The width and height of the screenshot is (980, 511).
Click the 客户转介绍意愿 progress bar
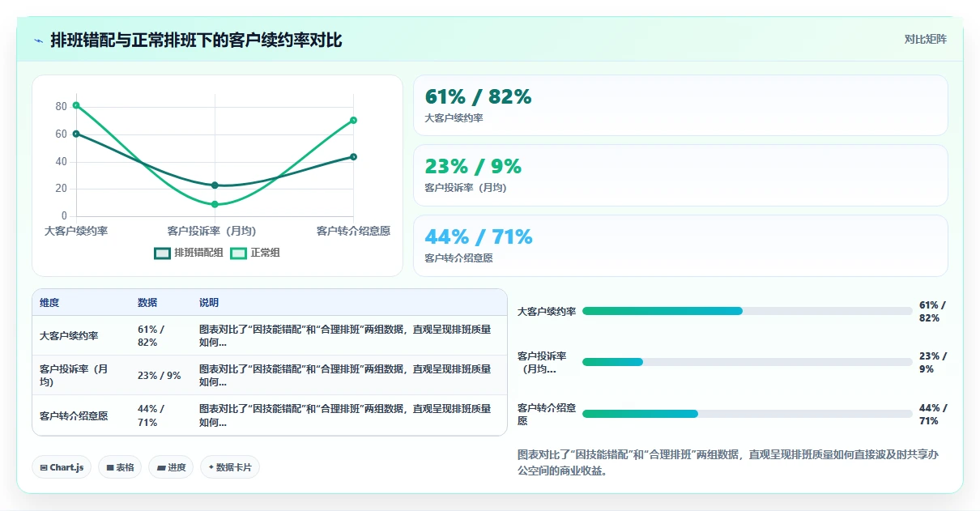pyautogui.click(x=747, y=414)
